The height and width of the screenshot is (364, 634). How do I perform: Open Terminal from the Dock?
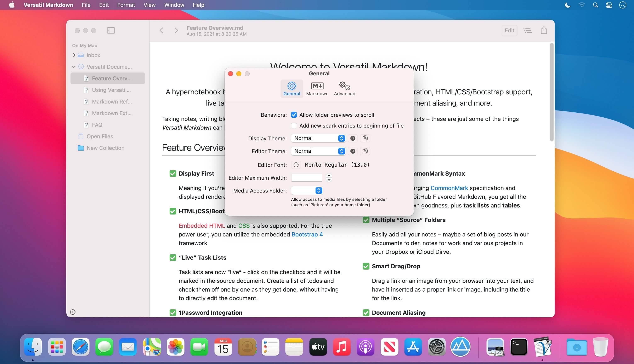point(519,347)
